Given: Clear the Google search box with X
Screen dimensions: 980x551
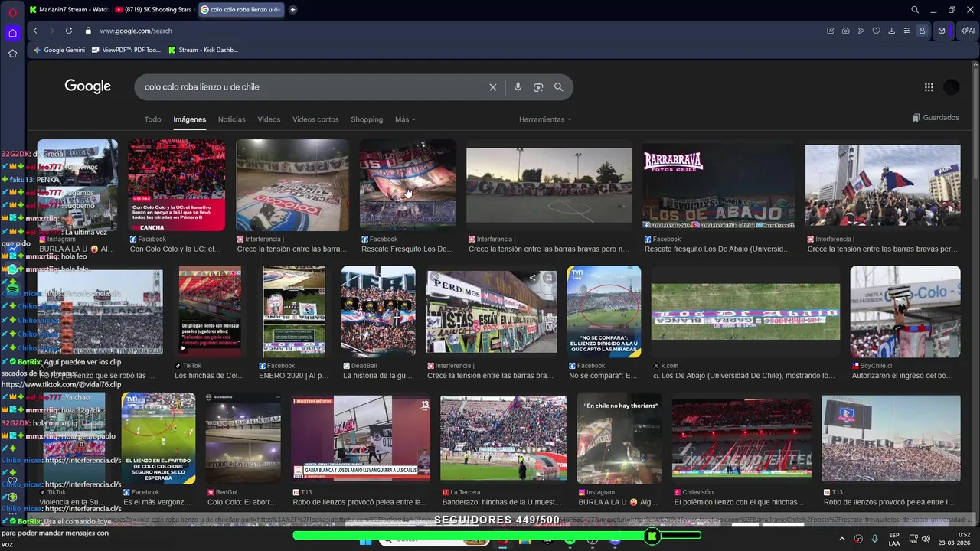Looking at the screenshot, I should point(493,87).
